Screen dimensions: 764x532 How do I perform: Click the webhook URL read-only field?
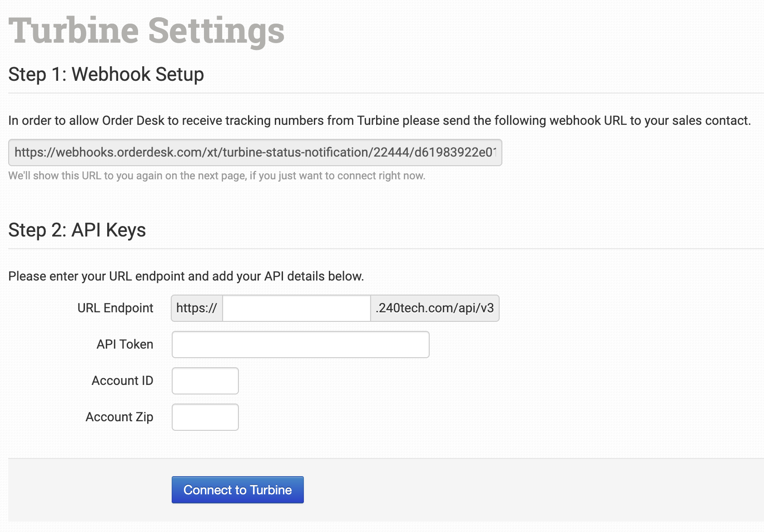[255, 153]
